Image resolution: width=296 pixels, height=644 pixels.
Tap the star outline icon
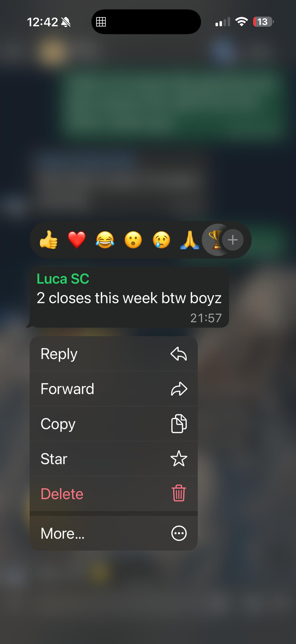click(179, 459)
